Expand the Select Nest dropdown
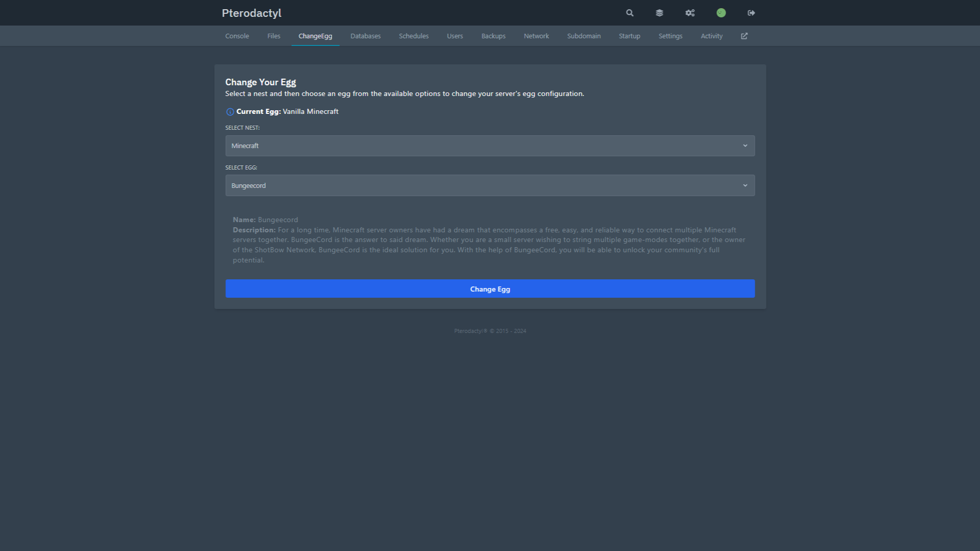 (489, 146)
